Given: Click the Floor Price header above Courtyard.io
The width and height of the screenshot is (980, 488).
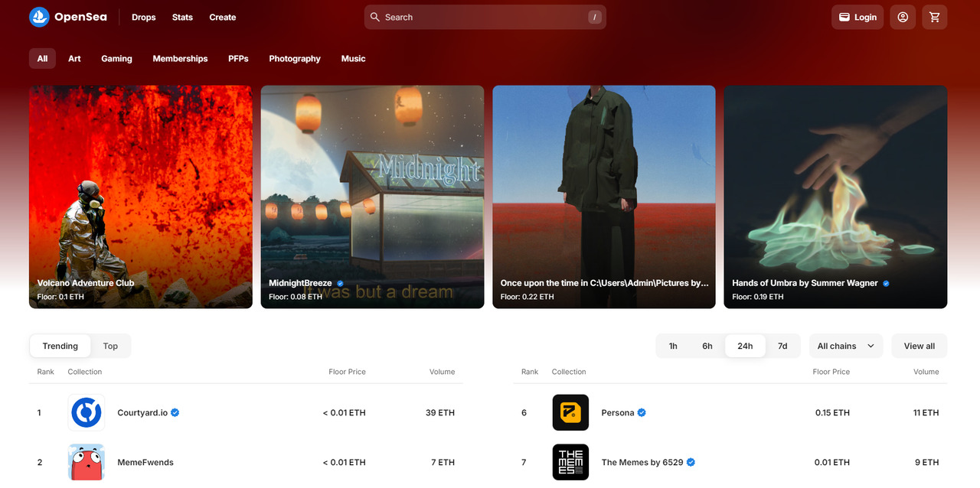Looking at the screenshot, I should (x=347, y=372).
